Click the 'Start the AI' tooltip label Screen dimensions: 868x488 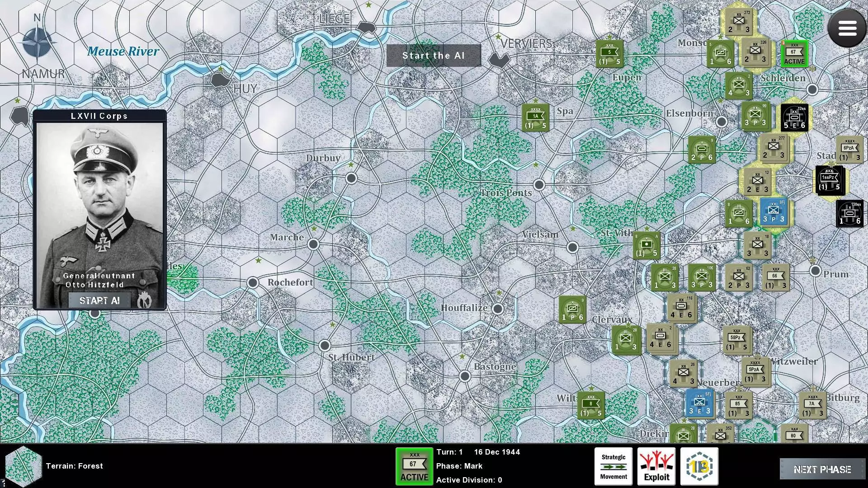pos(433,56)
